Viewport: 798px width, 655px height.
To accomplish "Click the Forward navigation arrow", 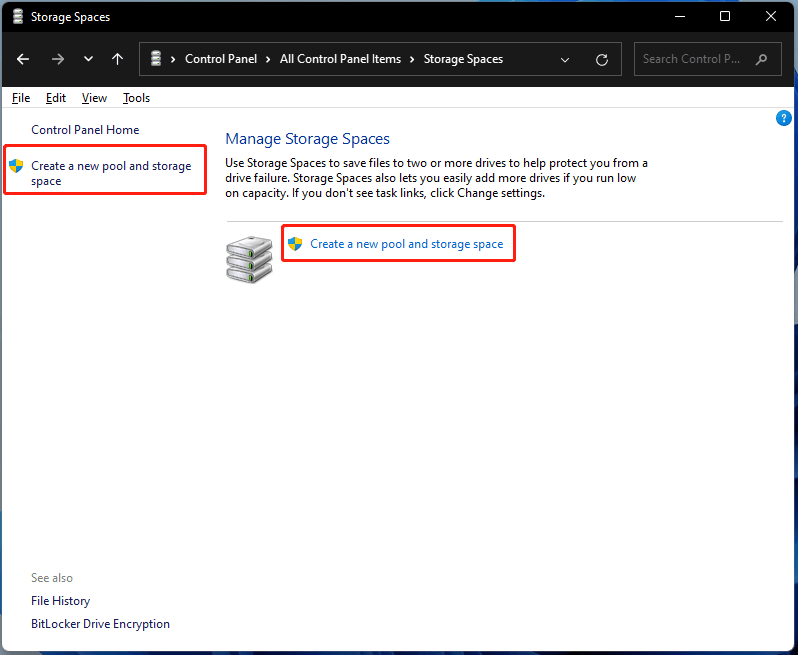I will click(58, 59).
